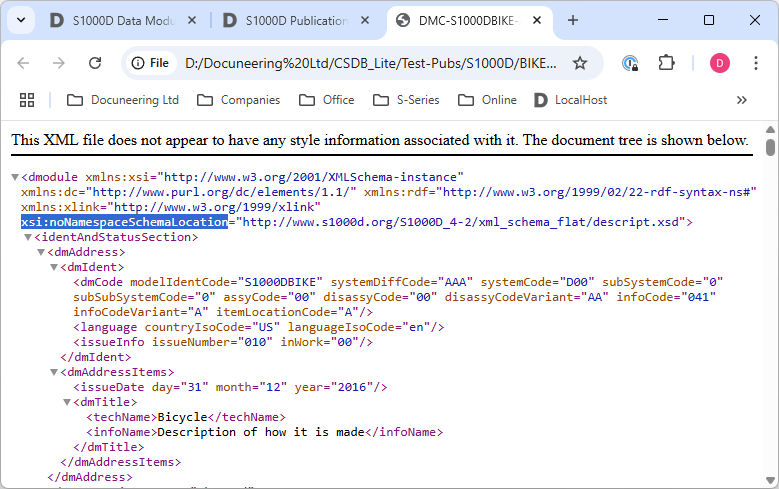Show more bookmarks with the chevron
The image size is (779, 489).
(x=741, y=100)
